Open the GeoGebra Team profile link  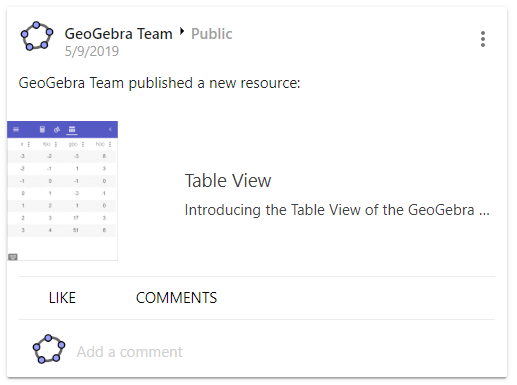[118, 34]
